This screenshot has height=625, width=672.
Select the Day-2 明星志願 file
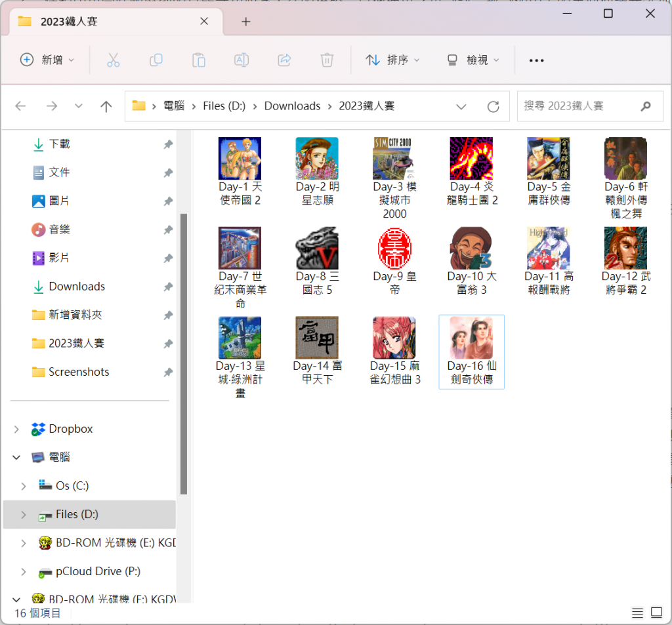tap(317, 171)
